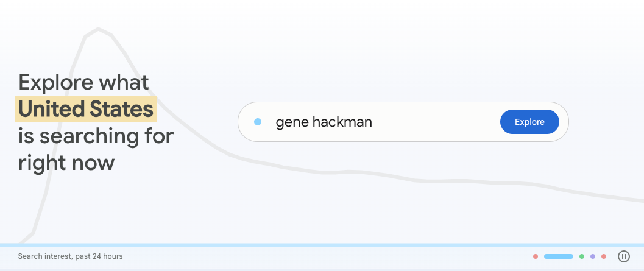The width and height of the screenshot is (644, 271).
Task: Select the last red carousel dot
Action: (604, 256)
